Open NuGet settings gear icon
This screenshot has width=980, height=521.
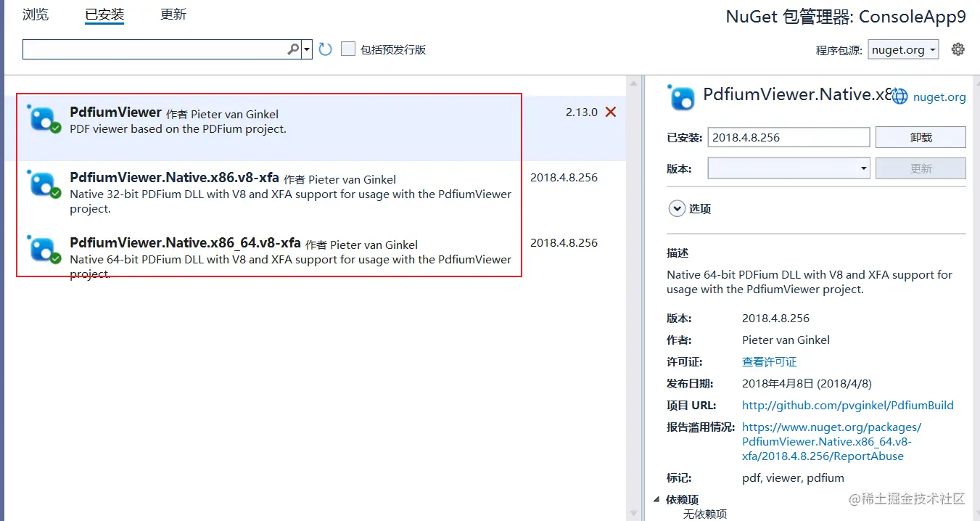click(958, 49)
